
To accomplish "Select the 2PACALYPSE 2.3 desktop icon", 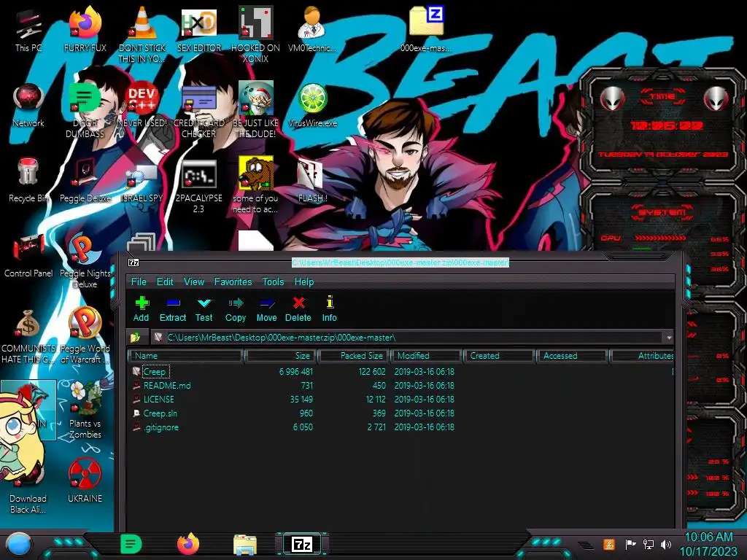I will [x=198, y=186].
